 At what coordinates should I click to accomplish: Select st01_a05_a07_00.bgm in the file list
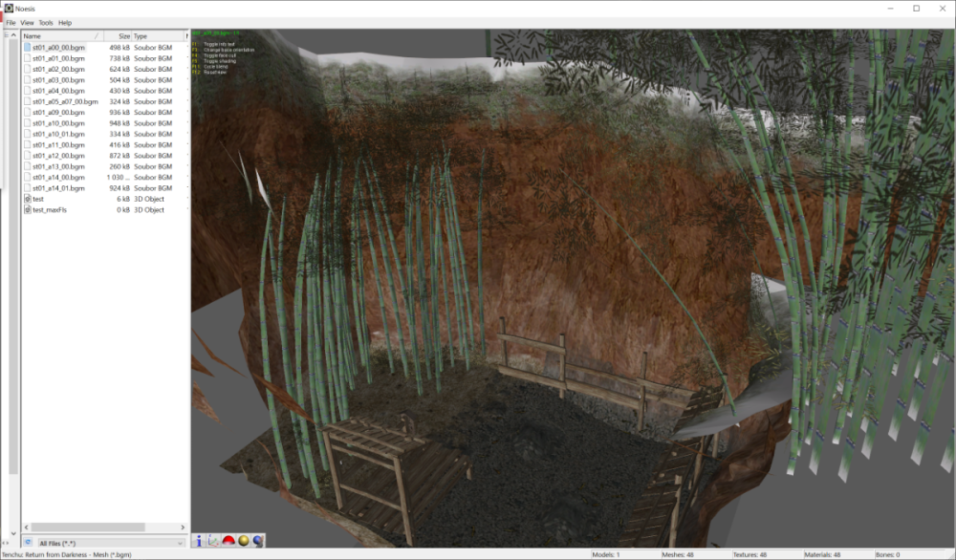click(x=65, y=101)
